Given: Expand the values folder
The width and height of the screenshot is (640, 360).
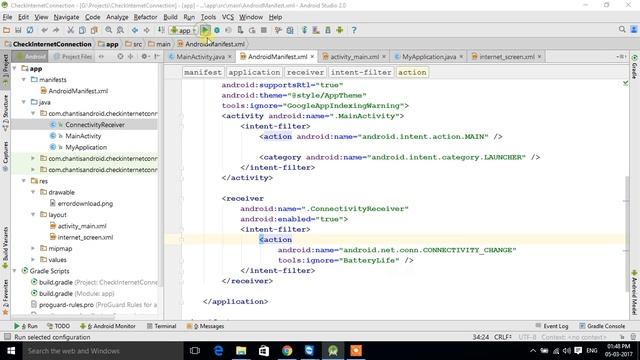Looking at the screenshot, I should [x=33, y=260].
